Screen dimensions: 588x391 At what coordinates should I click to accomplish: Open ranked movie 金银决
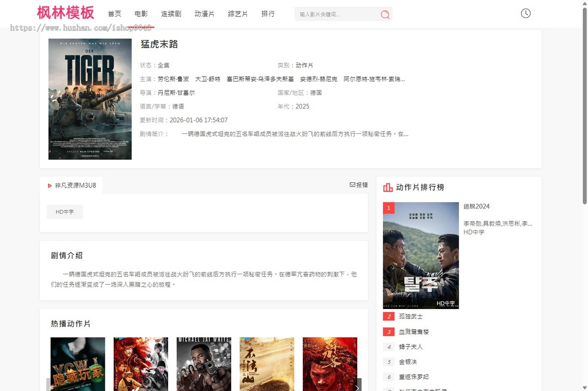pyautogui.click(x=408, y=362)
